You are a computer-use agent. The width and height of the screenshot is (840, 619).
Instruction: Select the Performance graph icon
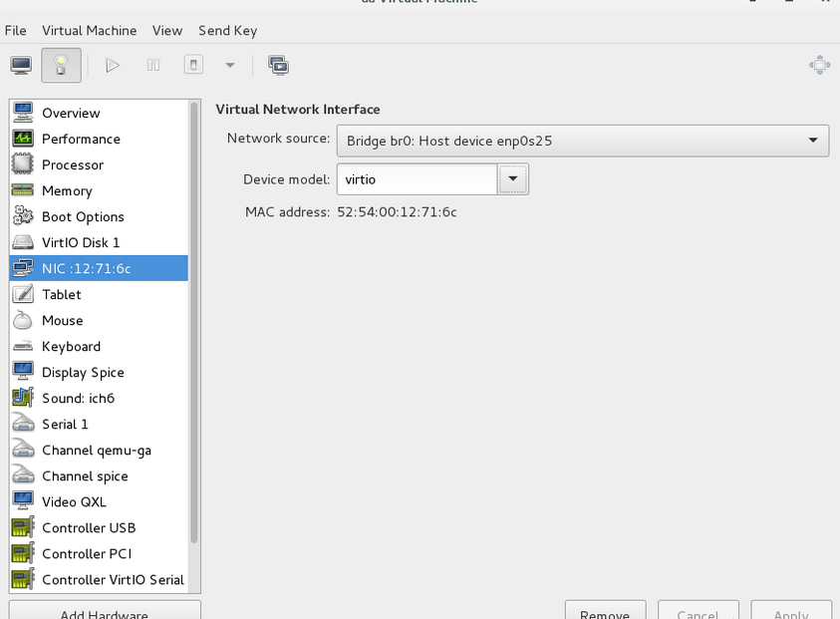tap(23, 139)
